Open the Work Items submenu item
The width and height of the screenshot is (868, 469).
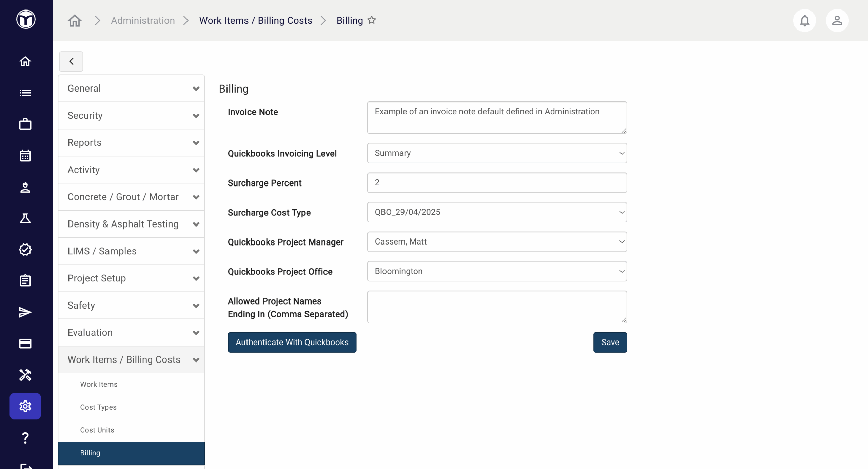(x=131, y=384)
